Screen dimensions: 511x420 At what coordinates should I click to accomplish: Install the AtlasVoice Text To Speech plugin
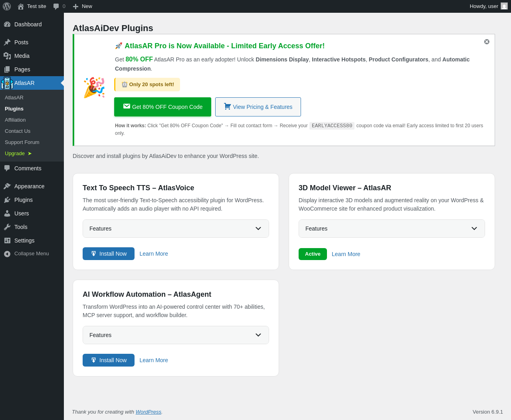109,254
